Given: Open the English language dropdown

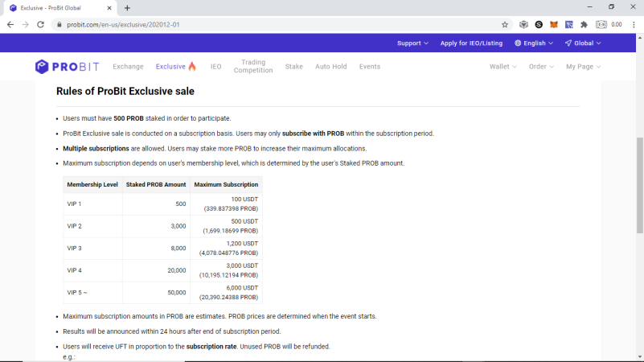Looking at the screenshot, I should [x=534, y=43].
